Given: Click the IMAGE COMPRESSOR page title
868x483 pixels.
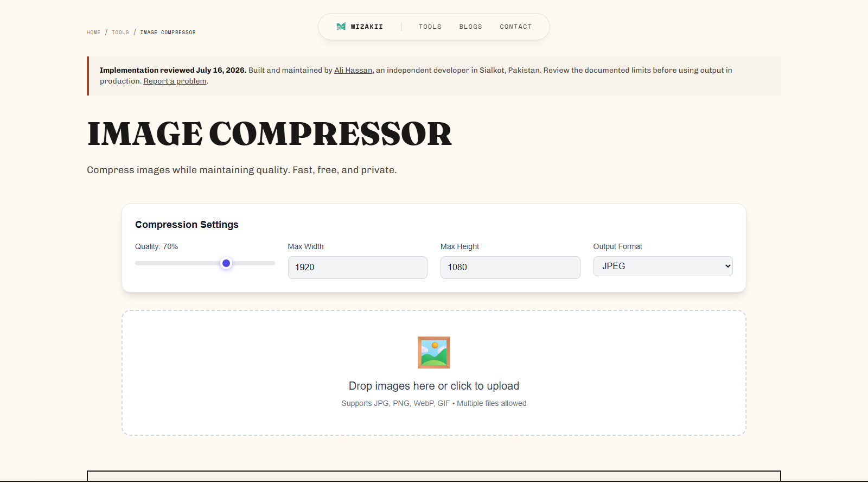Looking at the screenshot, I should [270, 134].
